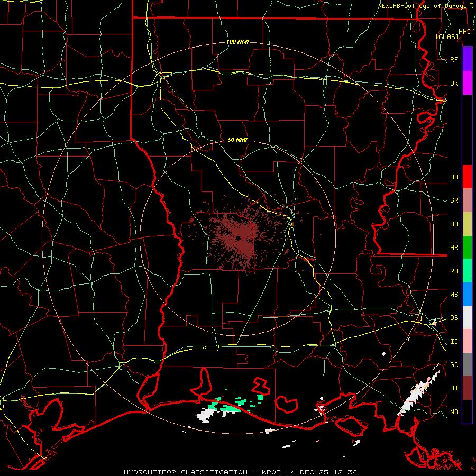Pick the yellow BD legend swatch
The width and height of the screenshot is (476, 476).
pyautogui.click(x=467, y=224)
